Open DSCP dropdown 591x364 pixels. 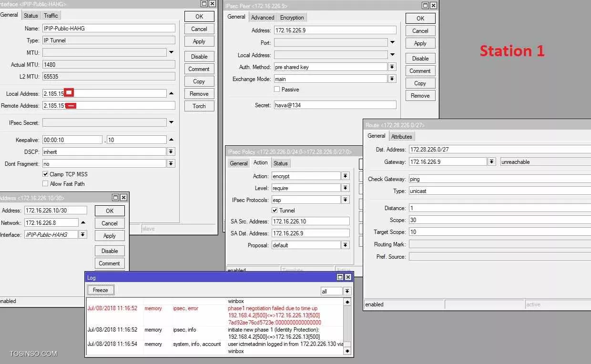171,152
